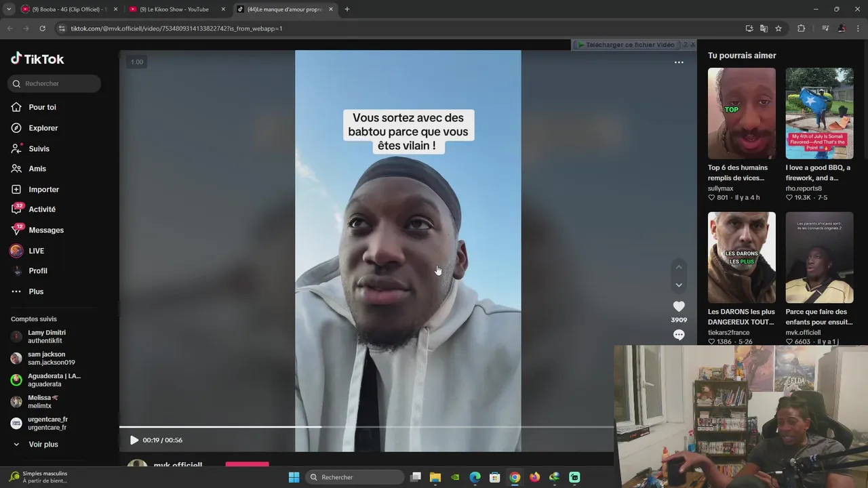The width and height of the screenshot is (868, 488).
Task: Click the 1.00 playback speed badge
Action: pyautogui.click(x=137, y=62)
